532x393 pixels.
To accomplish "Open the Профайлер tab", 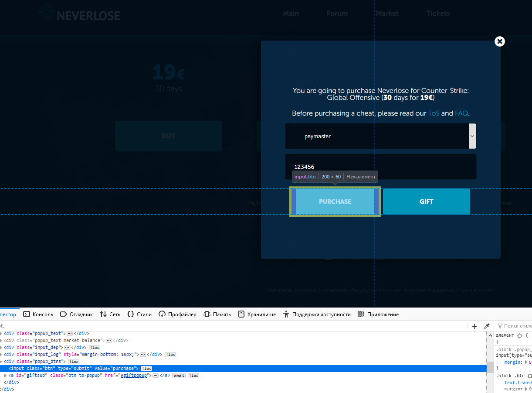I will pyautogui.click(x=177, y=314).
